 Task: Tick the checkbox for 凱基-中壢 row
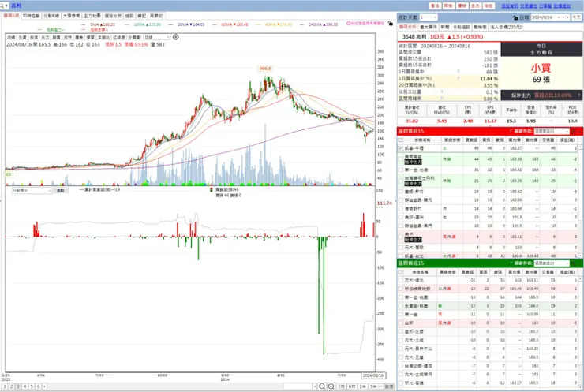(x=401, y=148)
